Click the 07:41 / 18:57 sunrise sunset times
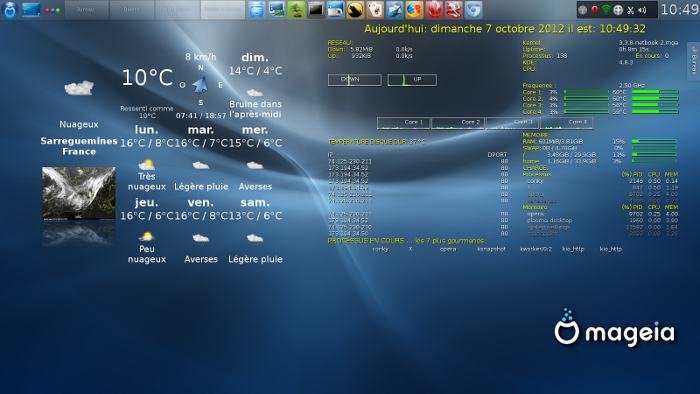The width and height of the screenshot is (700, 394). tap(201, 116)
